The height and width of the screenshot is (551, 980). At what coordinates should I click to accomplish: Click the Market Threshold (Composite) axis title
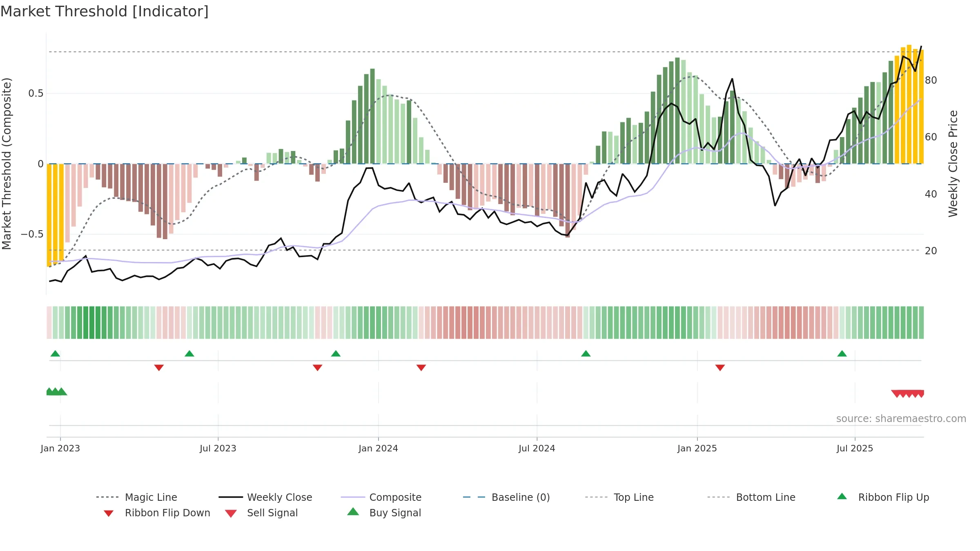click(x=7, y=164)
